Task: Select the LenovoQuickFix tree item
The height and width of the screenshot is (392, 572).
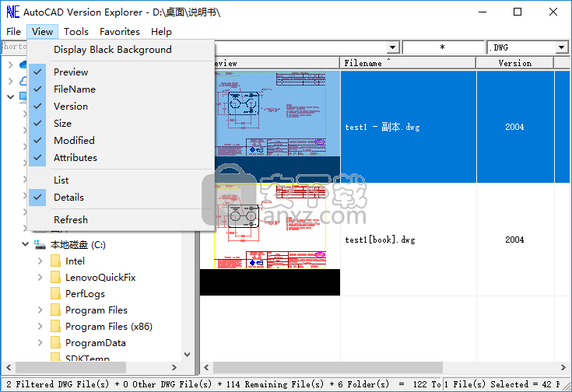Action: click(x=100, y=278)
